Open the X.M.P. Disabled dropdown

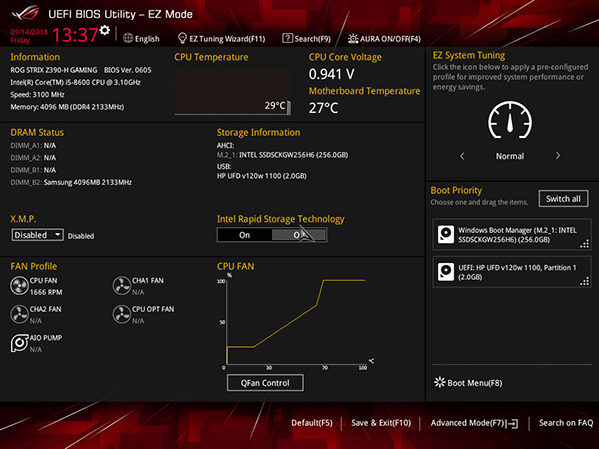click(x=37, y=235)
